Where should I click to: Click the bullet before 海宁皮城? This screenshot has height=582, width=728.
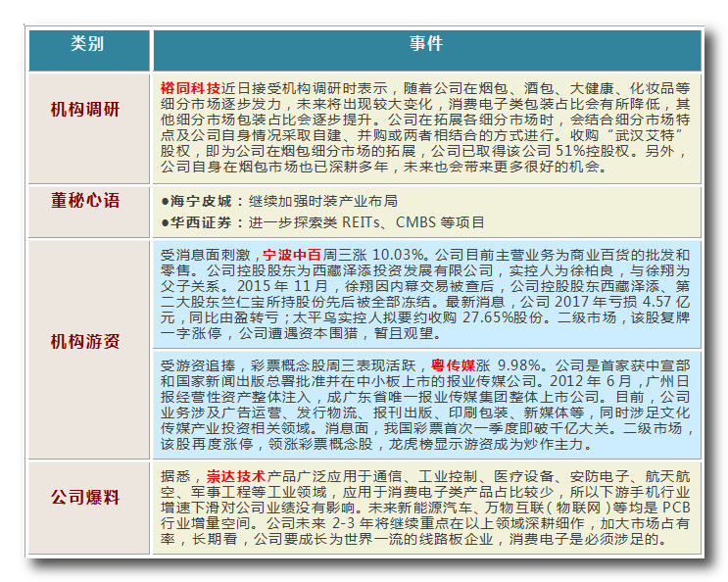[x=166, y=200]
